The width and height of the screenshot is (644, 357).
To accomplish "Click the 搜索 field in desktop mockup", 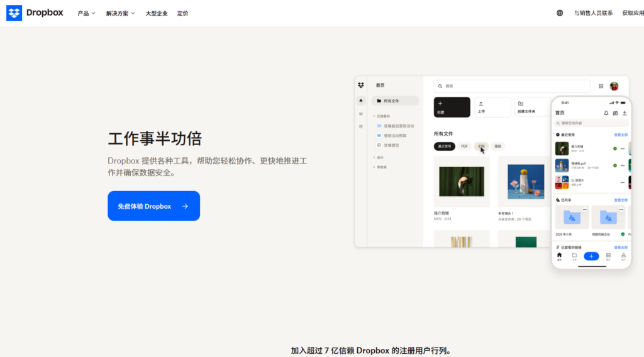I will (512, 86).
